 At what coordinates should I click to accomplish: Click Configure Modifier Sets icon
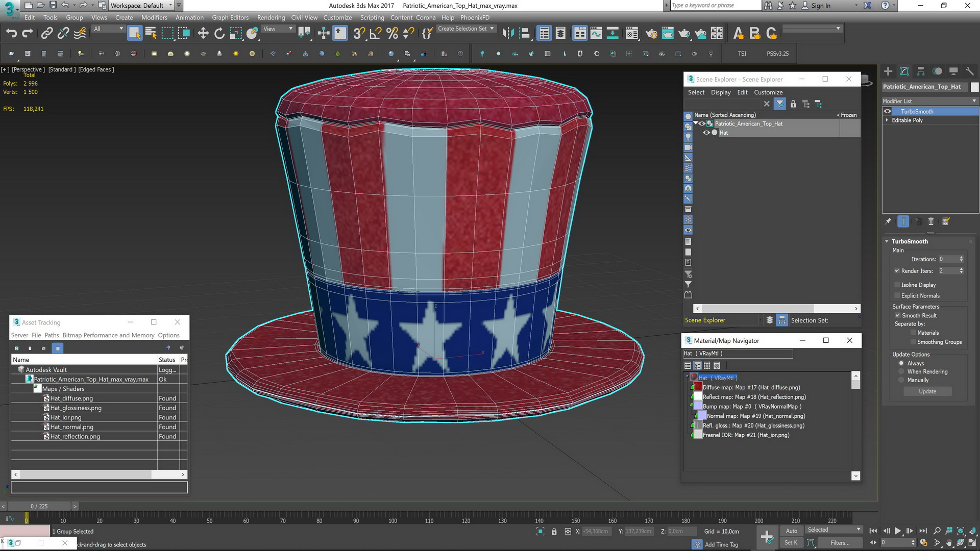click(x=946, y=221)
